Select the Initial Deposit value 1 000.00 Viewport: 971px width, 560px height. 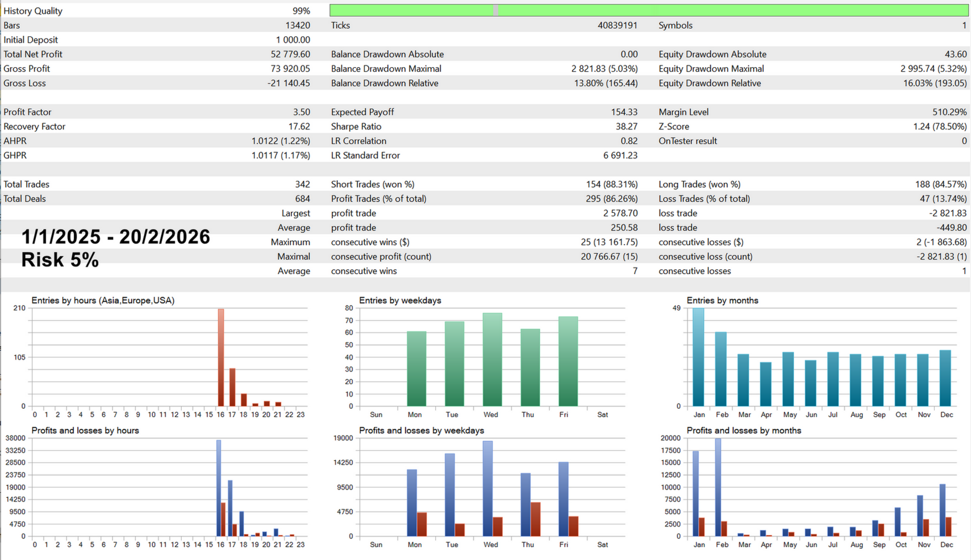[x=293, y=40]
